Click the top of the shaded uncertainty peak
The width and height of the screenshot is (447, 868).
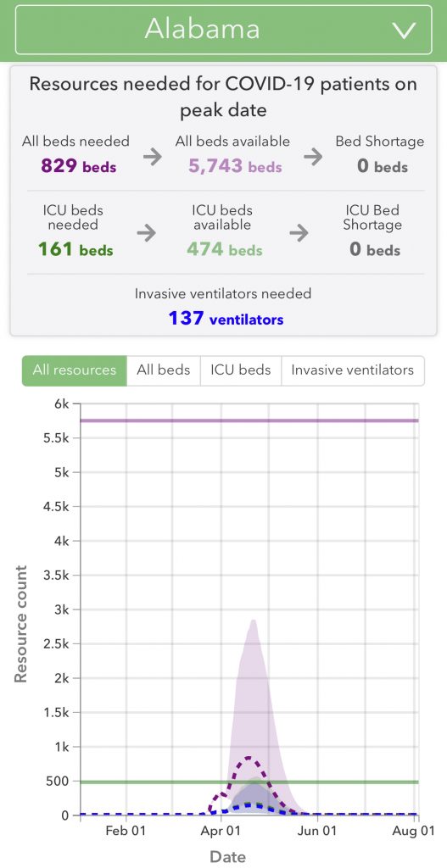254,621
